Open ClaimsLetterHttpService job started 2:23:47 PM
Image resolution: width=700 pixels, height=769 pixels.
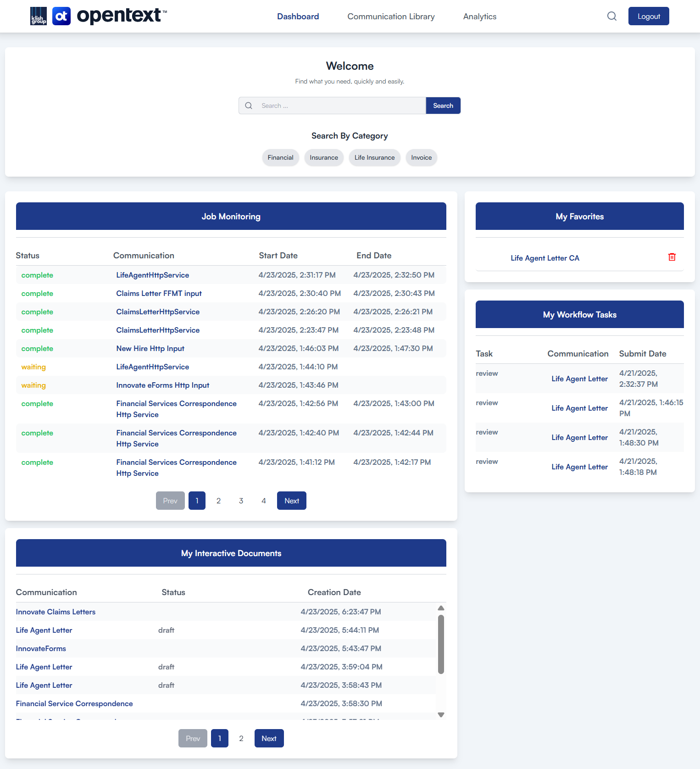158,330
